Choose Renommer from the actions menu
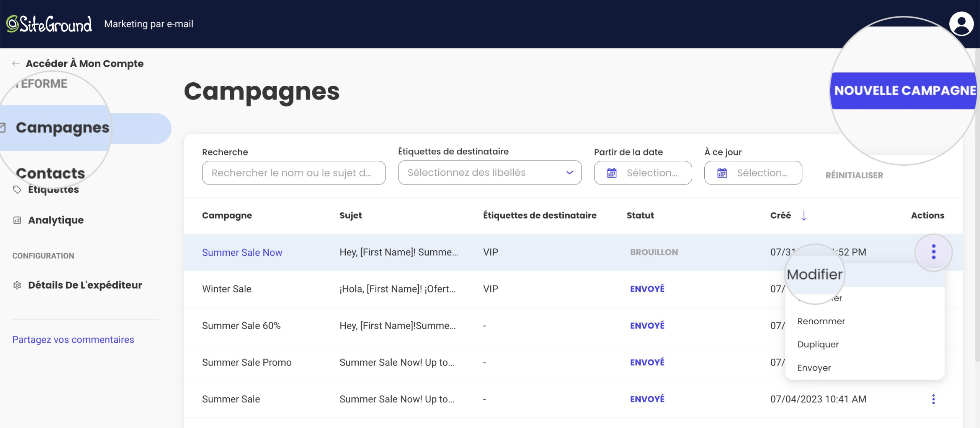 (821, 321)
